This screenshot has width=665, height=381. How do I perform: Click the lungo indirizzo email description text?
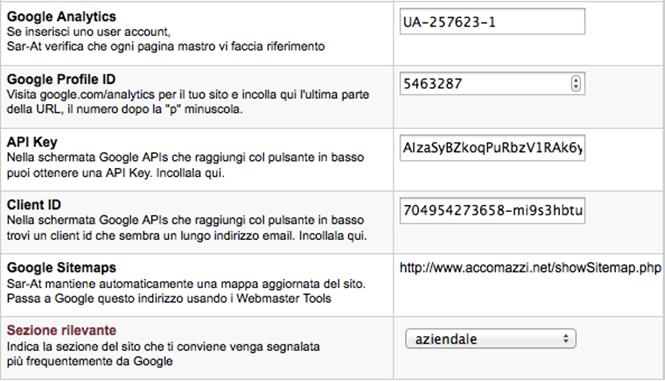tap(187, 228)
